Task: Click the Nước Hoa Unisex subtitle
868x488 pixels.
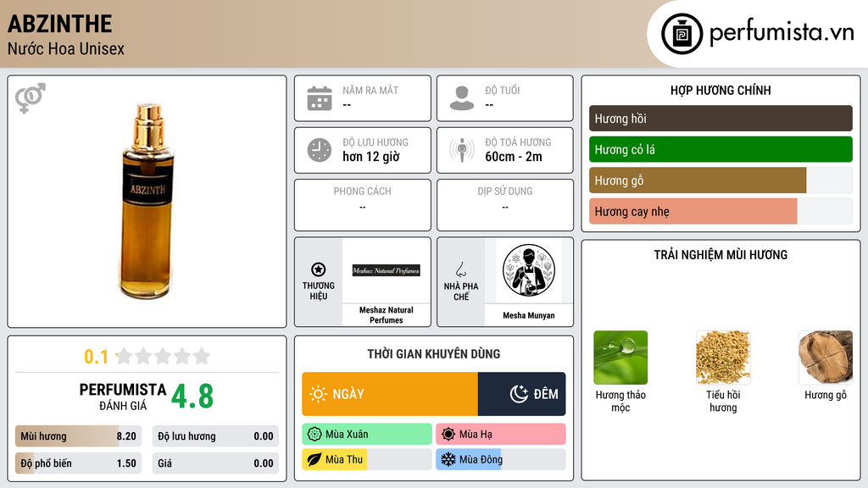Action: click(66, 48)
